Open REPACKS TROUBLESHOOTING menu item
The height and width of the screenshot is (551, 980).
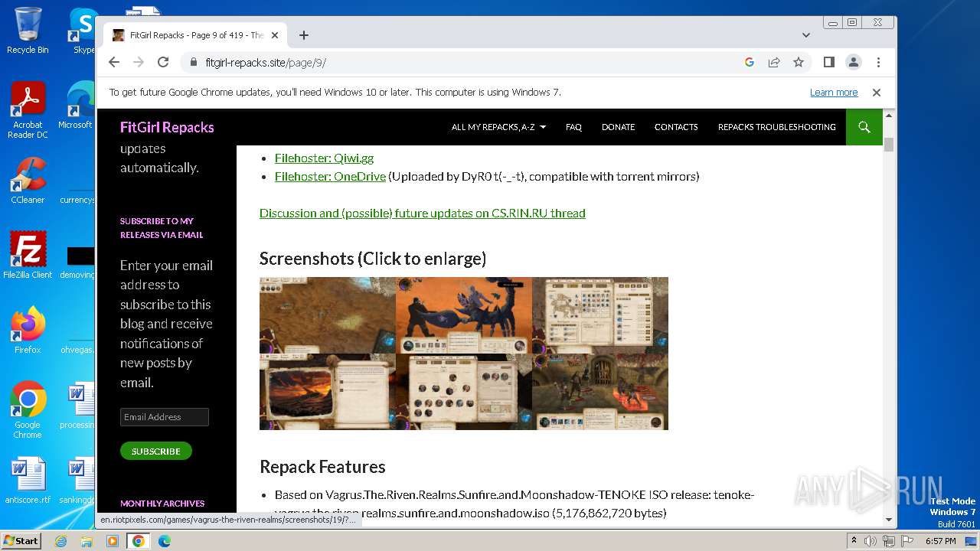pyautogui.click(x=776, y=127)
